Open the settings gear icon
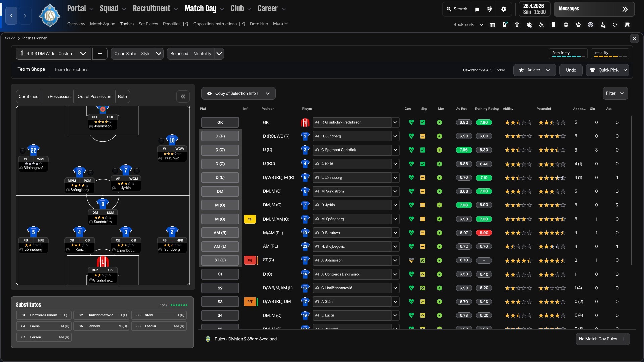644x362 pixels. pos(503,9)
